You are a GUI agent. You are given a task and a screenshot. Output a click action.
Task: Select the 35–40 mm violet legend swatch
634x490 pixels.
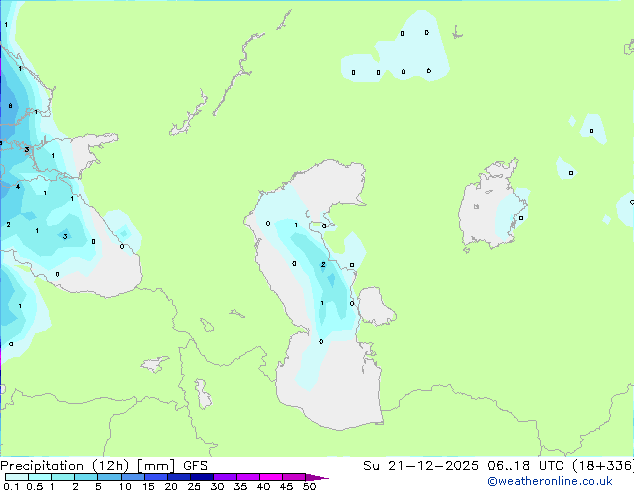[x=247, y=477]
